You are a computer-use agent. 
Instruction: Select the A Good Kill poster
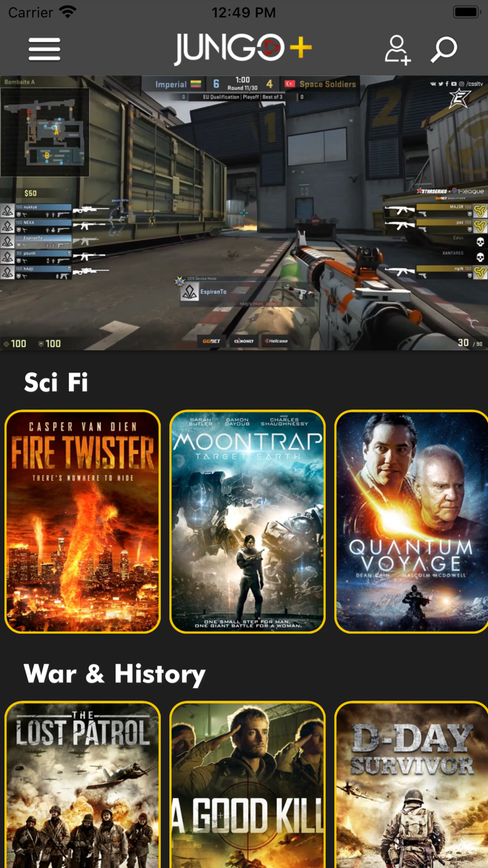pos(247,784)
